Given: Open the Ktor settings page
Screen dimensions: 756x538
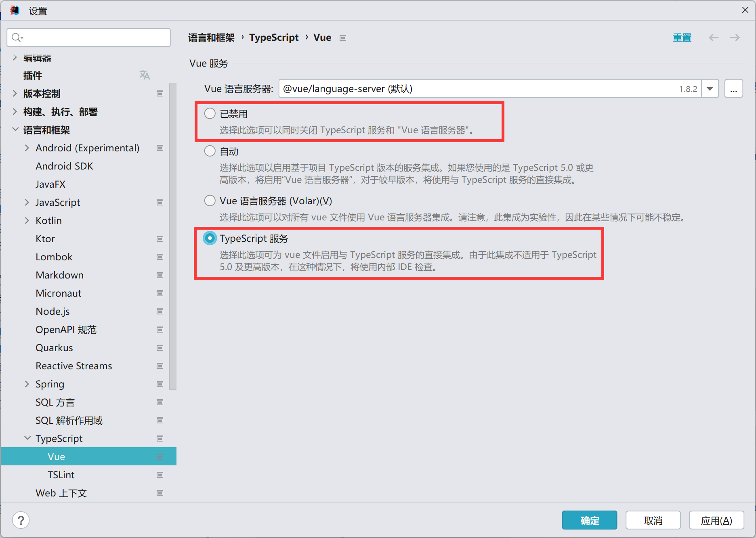Looking at the screenshot, I should click(x=45, y=239).
